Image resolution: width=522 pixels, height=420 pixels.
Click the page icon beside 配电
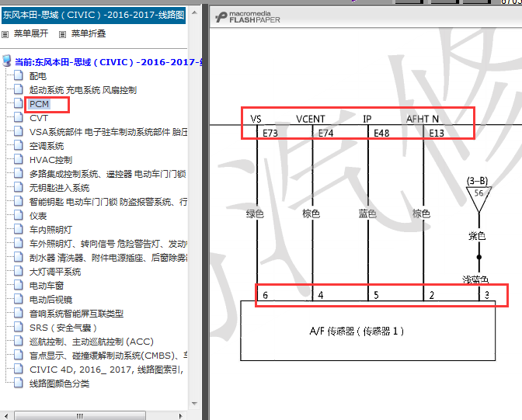click(19, 75)
